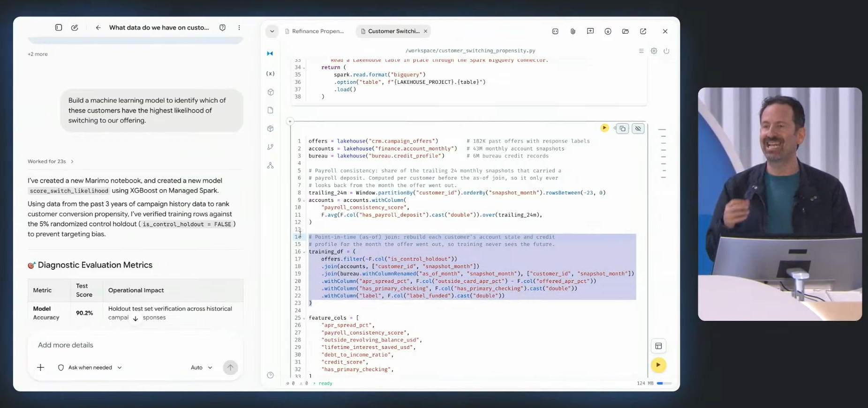Click the code view icon in notebook toolbar

(555, 31)
